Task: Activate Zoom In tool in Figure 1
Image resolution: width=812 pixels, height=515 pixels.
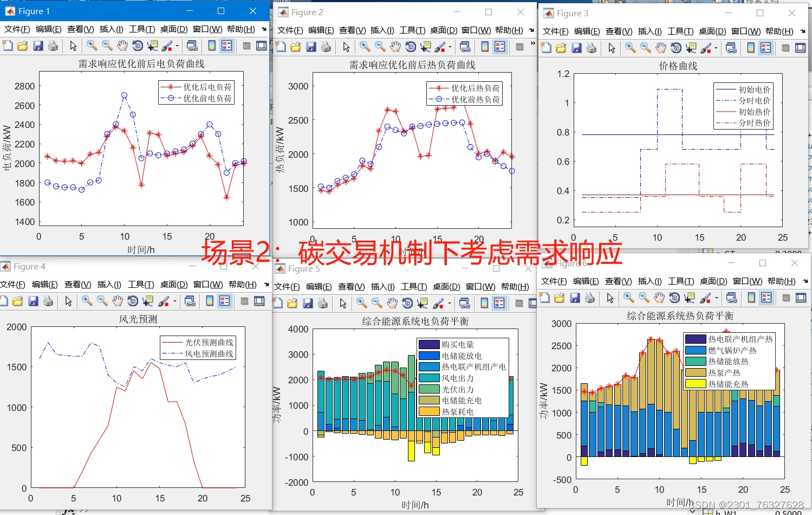Action: coord(92,46)
